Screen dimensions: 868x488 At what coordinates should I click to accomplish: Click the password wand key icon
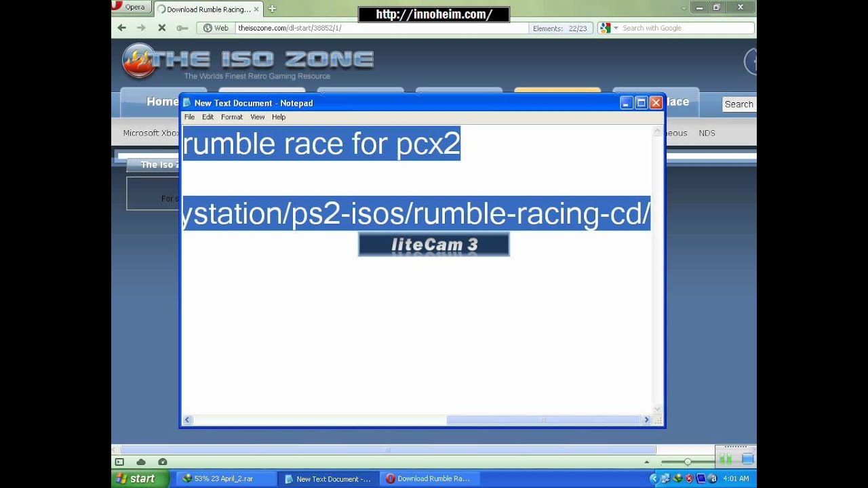click(182, 28)
